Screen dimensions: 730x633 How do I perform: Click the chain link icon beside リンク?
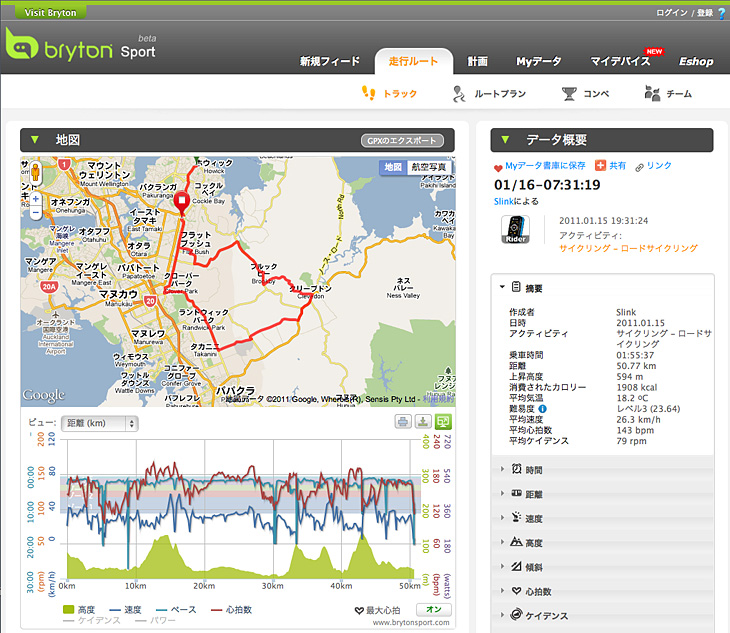[640, 168]
